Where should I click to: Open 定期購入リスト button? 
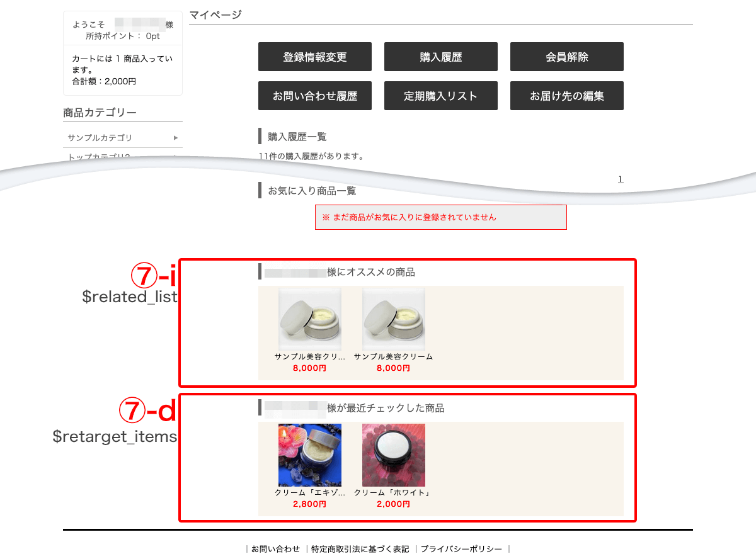click(441, 96)
